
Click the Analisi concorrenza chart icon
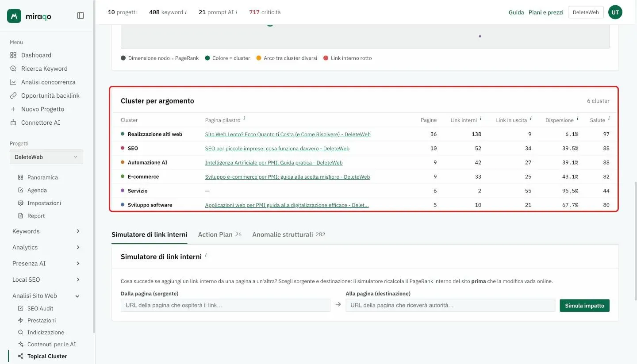coord(13,82)
